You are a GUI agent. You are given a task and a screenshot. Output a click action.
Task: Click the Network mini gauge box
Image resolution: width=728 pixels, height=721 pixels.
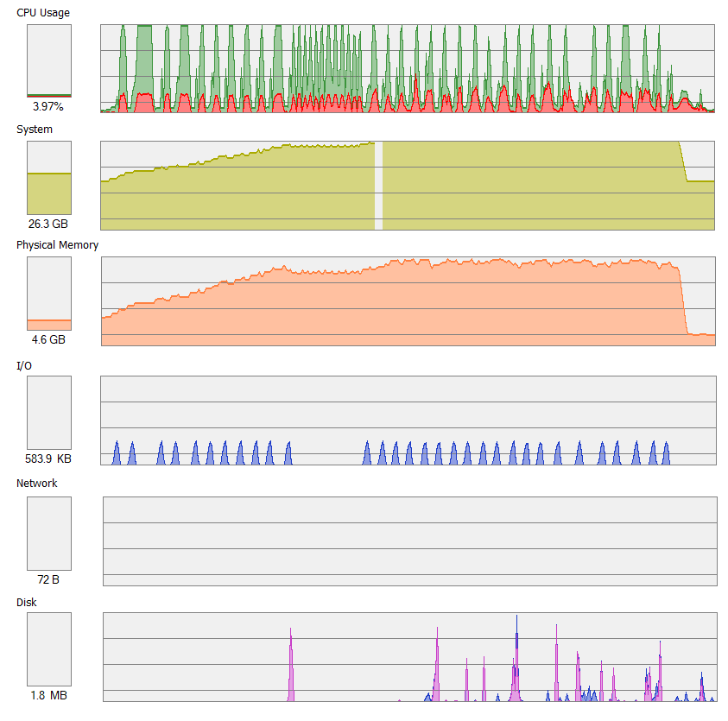49,533
